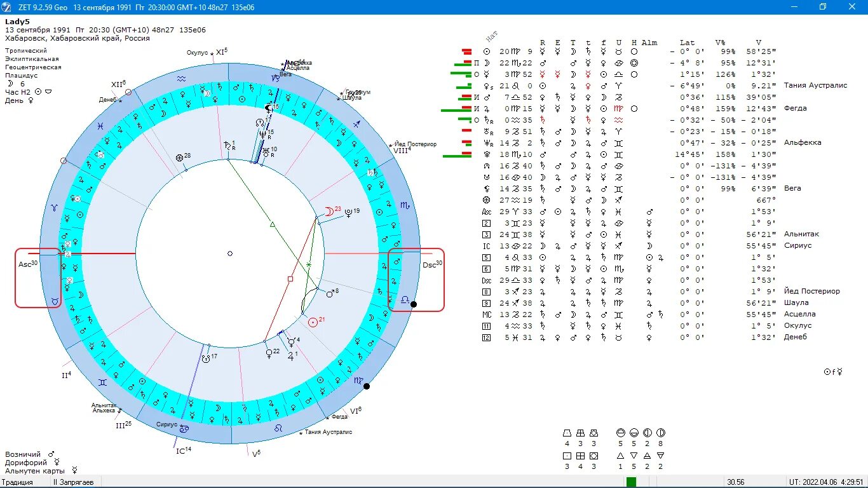This screenshot has width=868, height=488.
Task: Click the right-half circle icon above 8
Action: pyautogui.click(x=660, y=433)
